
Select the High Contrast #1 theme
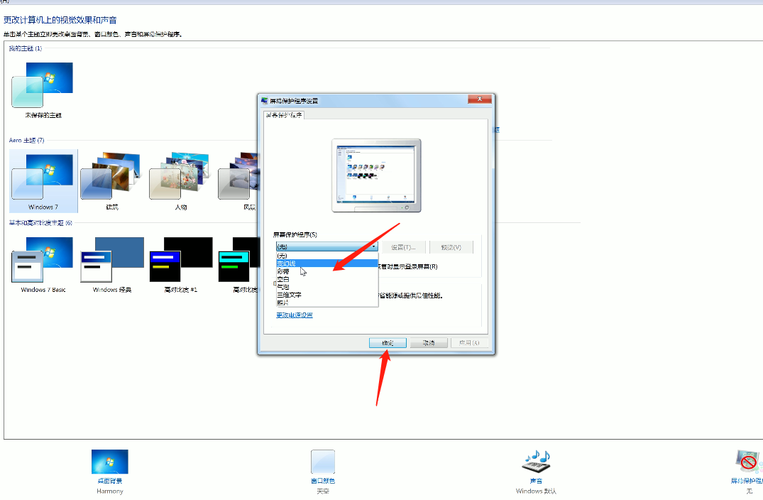point(180,262)
